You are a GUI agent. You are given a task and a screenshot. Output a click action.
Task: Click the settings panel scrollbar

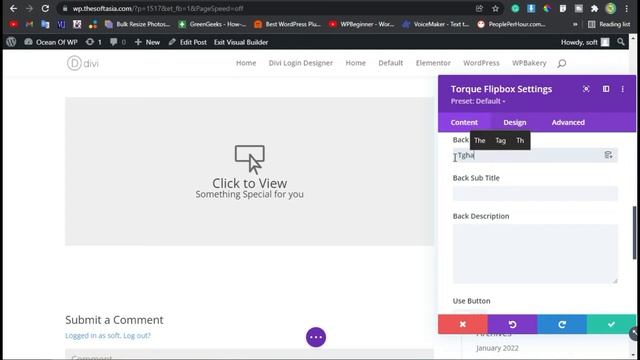tap(634, 233)
